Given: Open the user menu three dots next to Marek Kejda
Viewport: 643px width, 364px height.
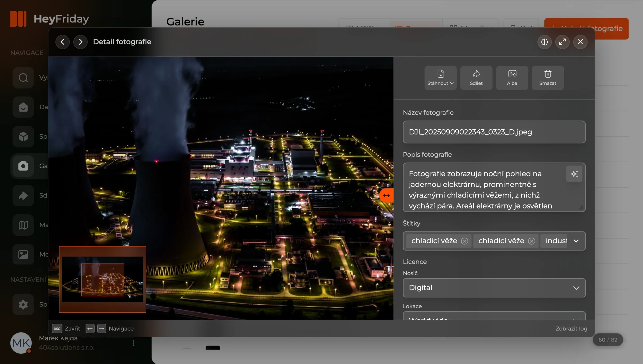Looking at the screenshot, I should (133, 343).
